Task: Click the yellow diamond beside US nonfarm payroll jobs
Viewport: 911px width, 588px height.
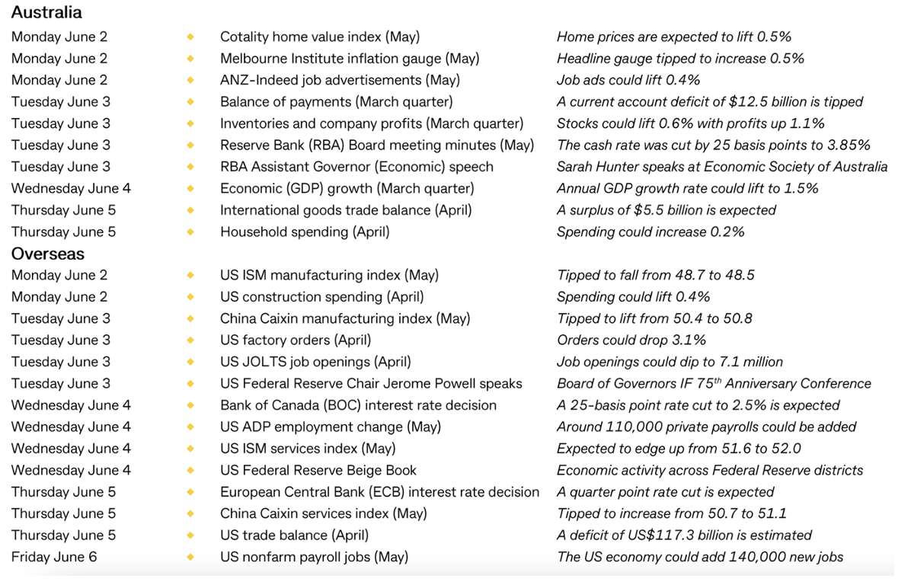Action: 190,558
